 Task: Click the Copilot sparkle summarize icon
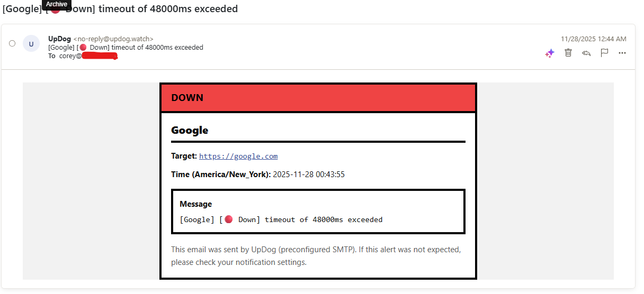tap(550, 53)
